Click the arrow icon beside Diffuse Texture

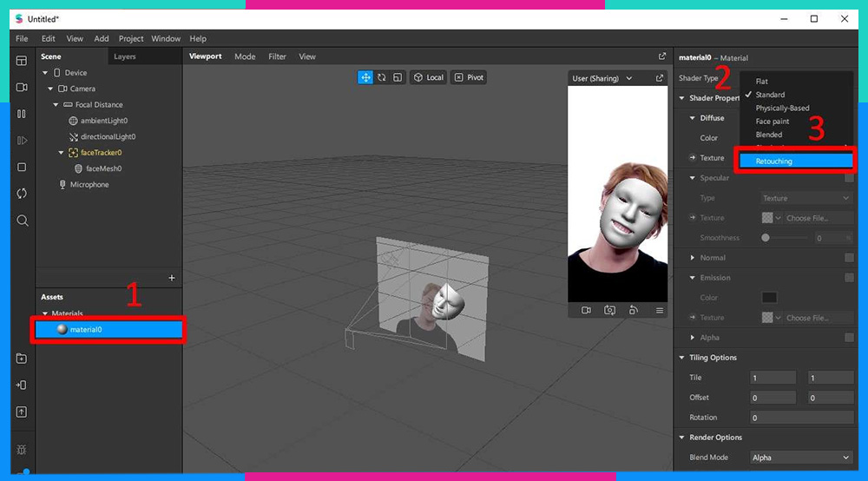pos(693,158)
